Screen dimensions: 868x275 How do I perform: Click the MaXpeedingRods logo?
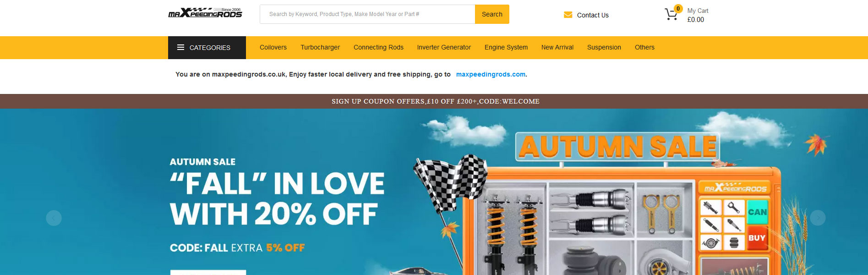coord(205,13)
